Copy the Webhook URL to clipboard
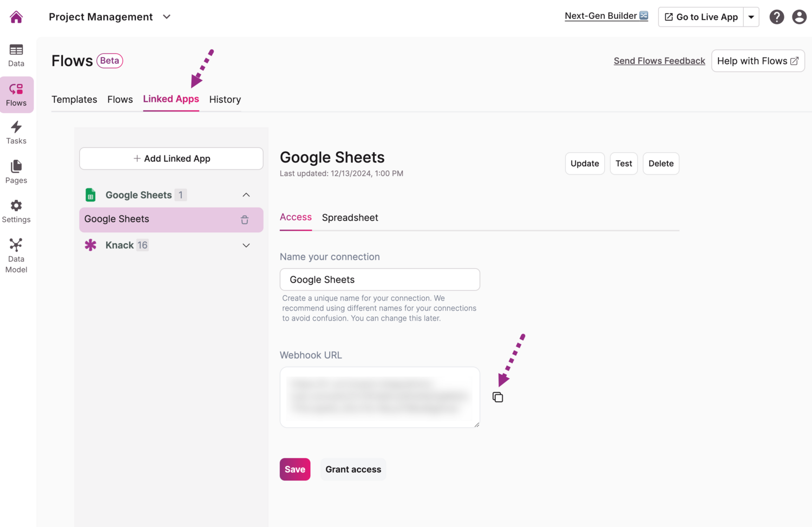Screen dimensions: 812x527 pyautogui.click(x=497, y=397)
